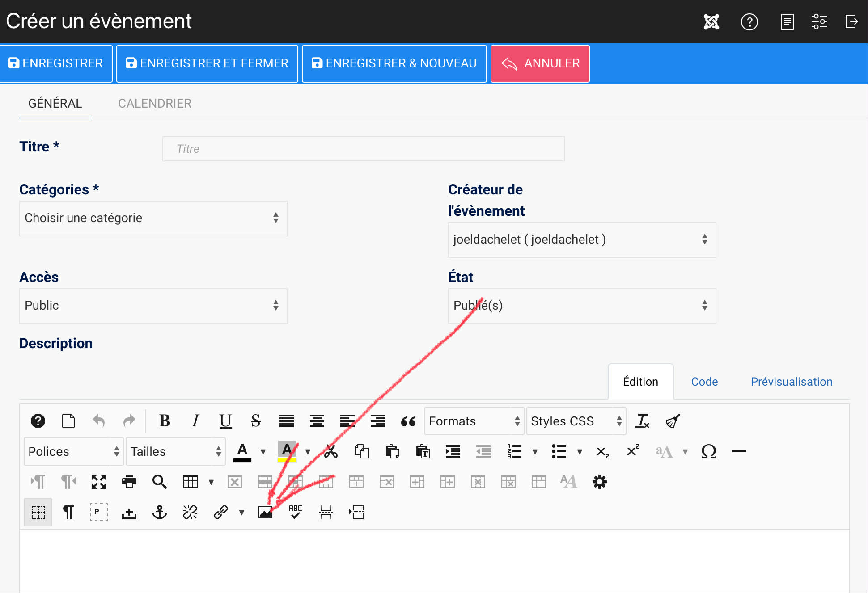
Task: Toggle underline formatting
Action: coord(225,421)
